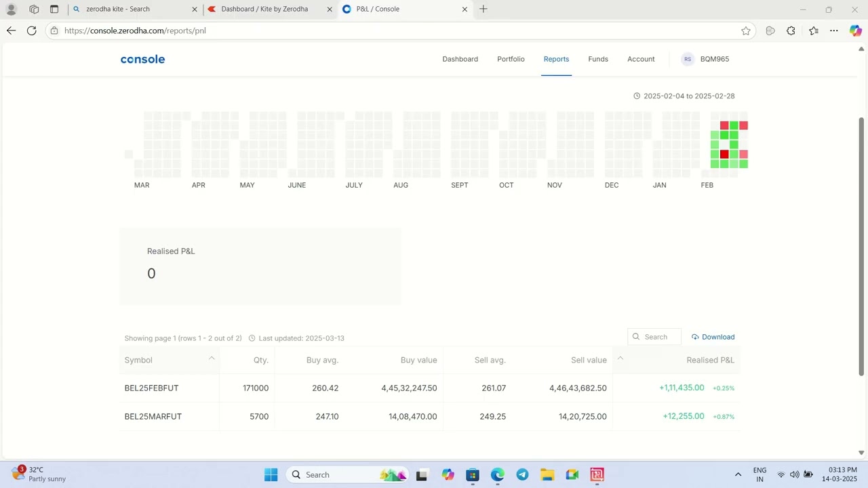Sort table by Sell avg. column
This screenshot has height=488, width=868.
(490, 360)
